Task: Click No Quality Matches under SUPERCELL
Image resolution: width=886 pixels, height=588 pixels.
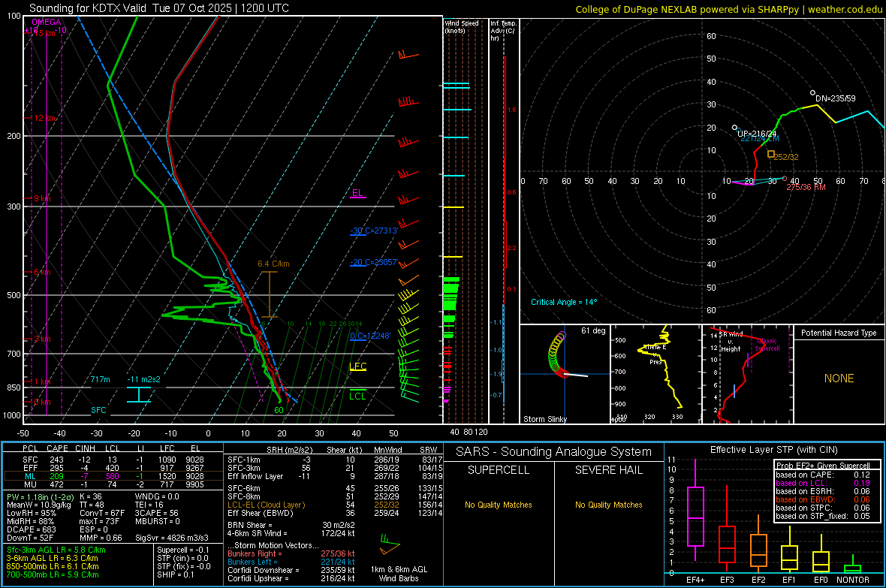Action: click(499, 505)
